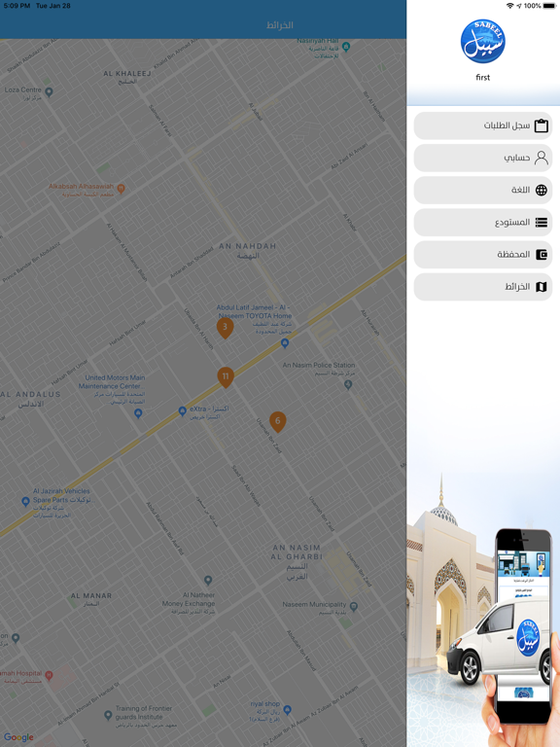Image resolution: width=560 pixels, height=747 pixels.
Task: Click the map icon beside الخرائط
Action: point(541,287)
